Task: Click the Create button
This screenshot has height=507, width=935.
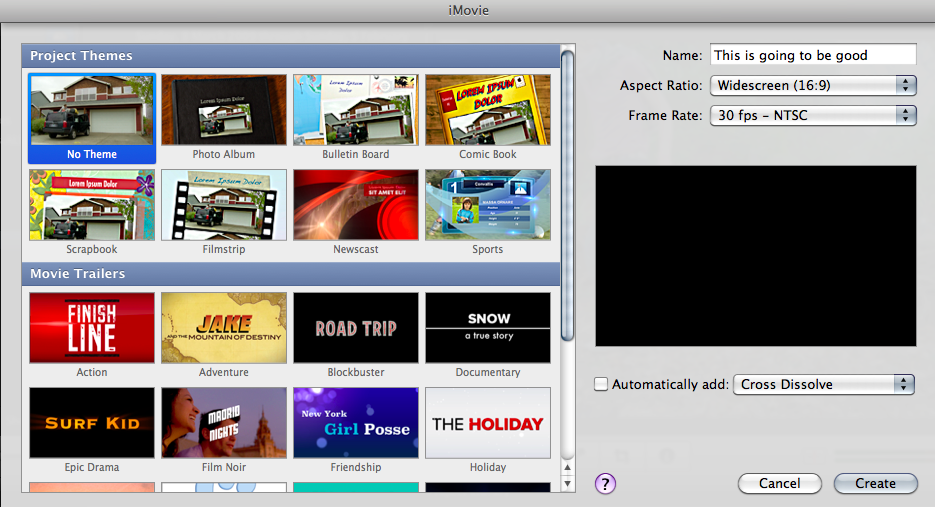Action: [x=875, y=483]
